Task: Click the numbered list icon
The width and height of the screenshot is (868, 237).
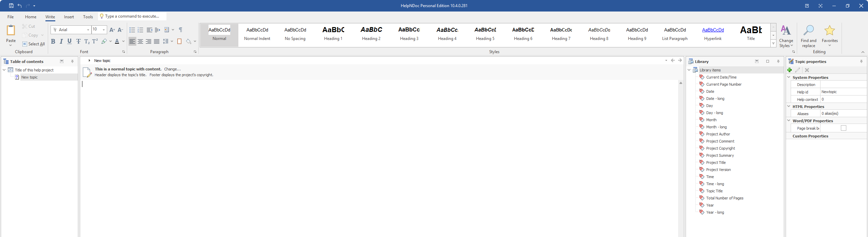Action: tap(140, 30)
